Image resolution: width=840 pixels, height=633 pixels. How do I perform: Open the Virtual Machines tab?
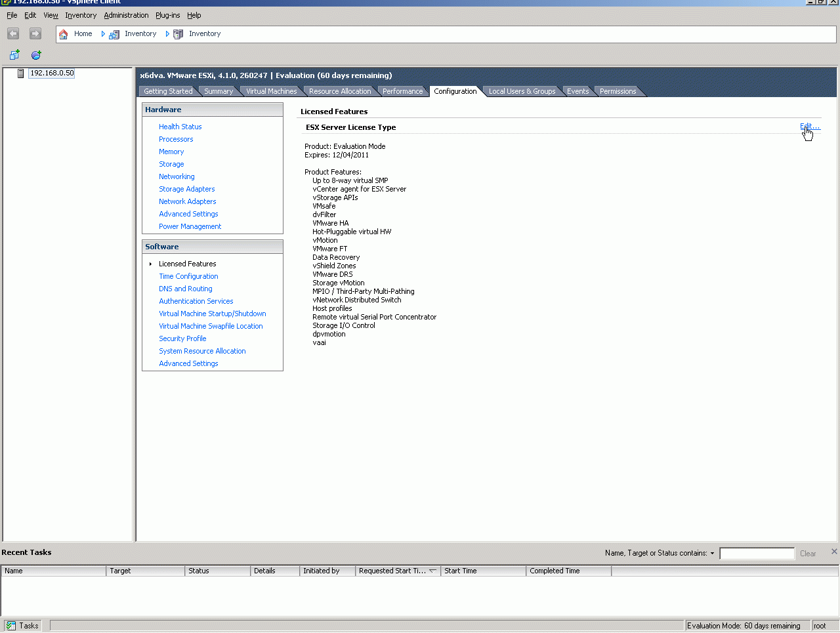pos(271,91)
